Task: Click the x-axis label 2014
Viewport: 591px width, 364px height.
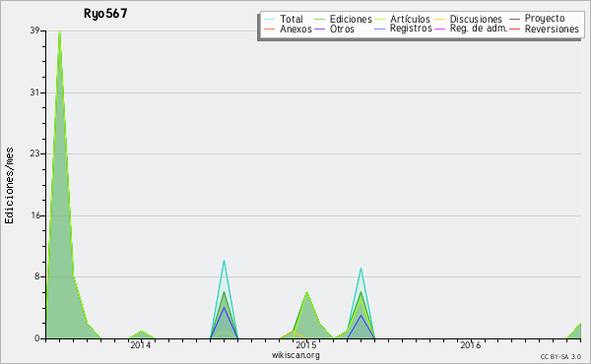Action: (x=140, y=345)
